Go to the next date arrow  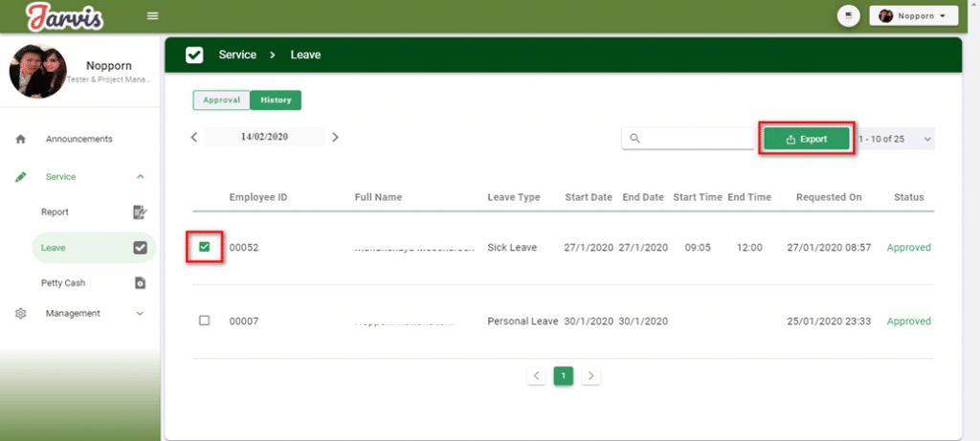click(335, 138)
